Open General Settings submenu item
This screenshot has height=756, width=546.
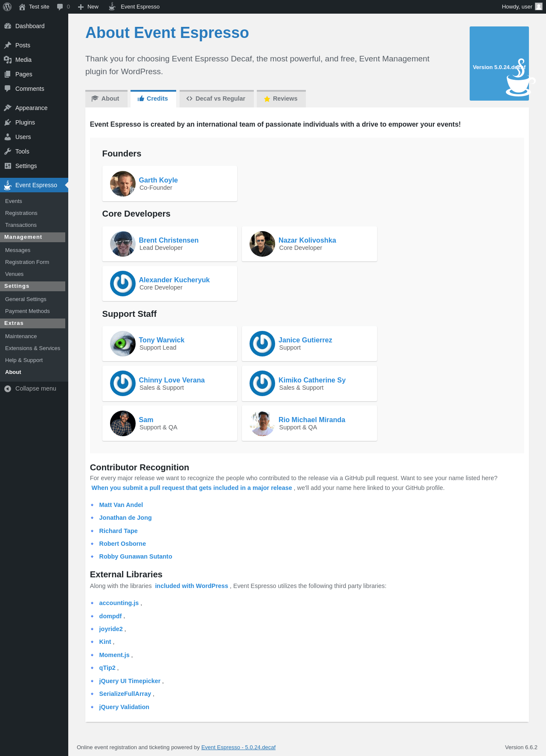tap(26, 299)
